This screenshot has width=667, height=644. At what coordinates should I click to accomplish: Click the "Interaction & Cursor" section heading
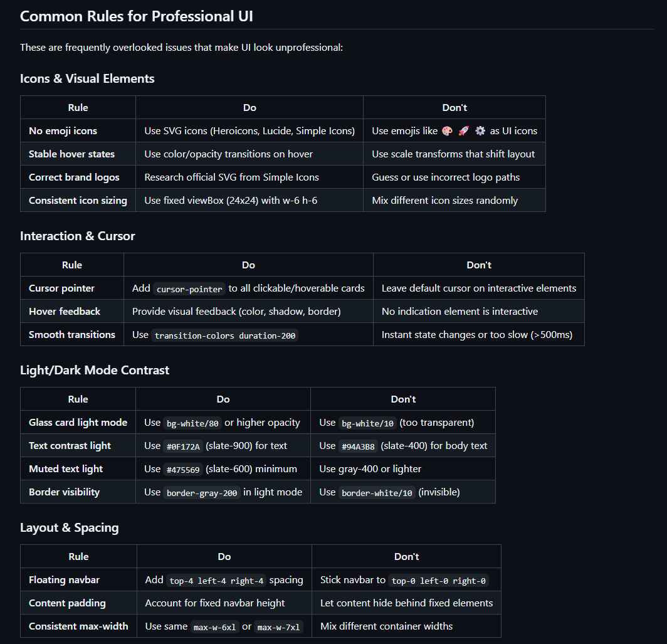click(78, 236)
